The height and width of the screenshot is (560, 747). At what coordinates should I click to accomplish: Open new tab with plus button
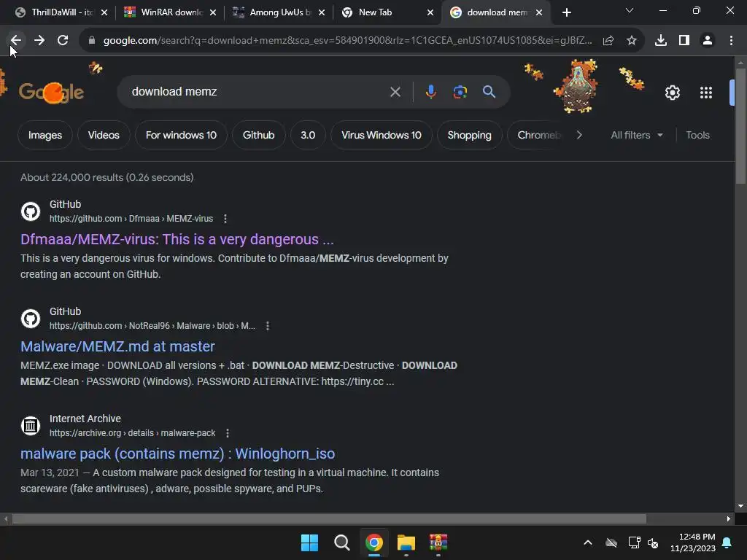pos(566,12)
